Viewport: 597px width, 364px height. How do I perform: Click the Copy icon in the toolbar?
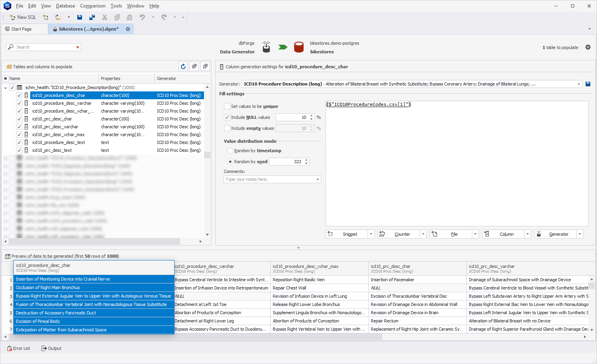pyautogui.click(x=117, y=17)
